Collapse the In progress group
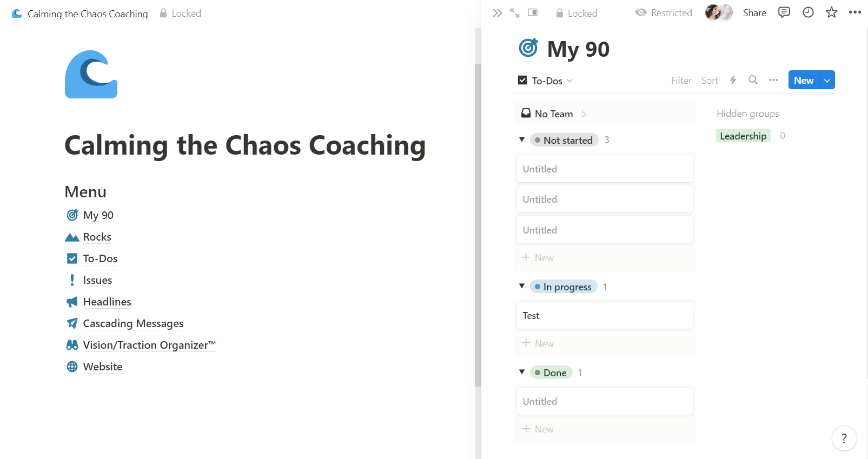This screenshot has height=459, width=868. coord(522,286)
